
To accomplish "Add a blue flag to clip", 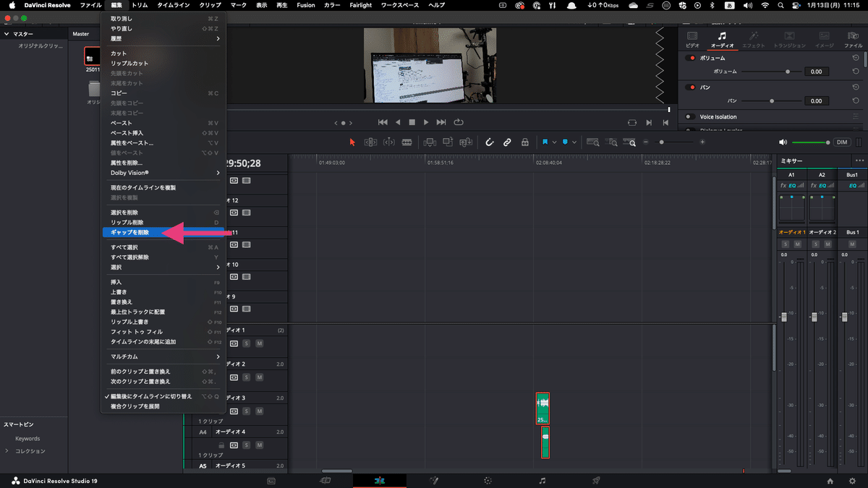I will pos(545,142).
